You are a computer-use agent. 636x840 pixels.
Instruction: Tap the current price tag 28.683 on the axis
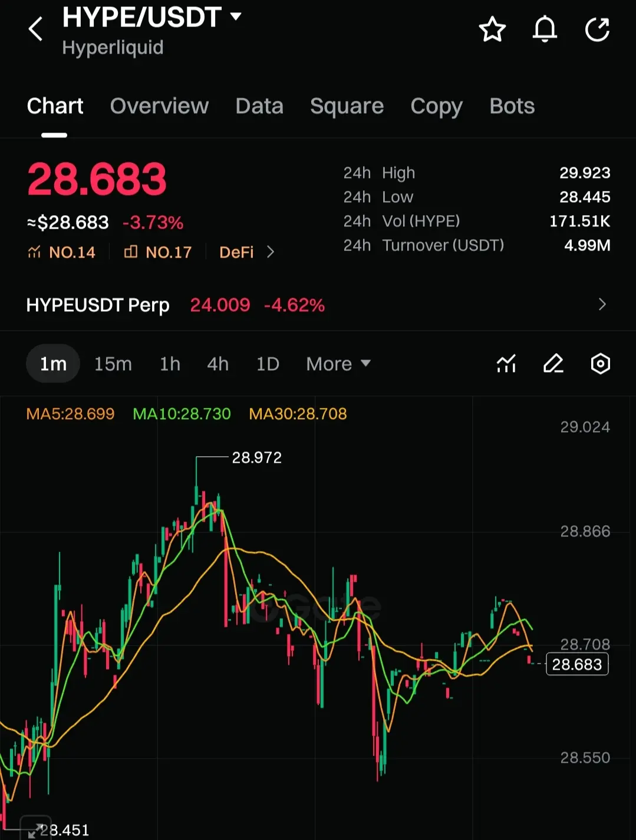click(x=577, y=664)
